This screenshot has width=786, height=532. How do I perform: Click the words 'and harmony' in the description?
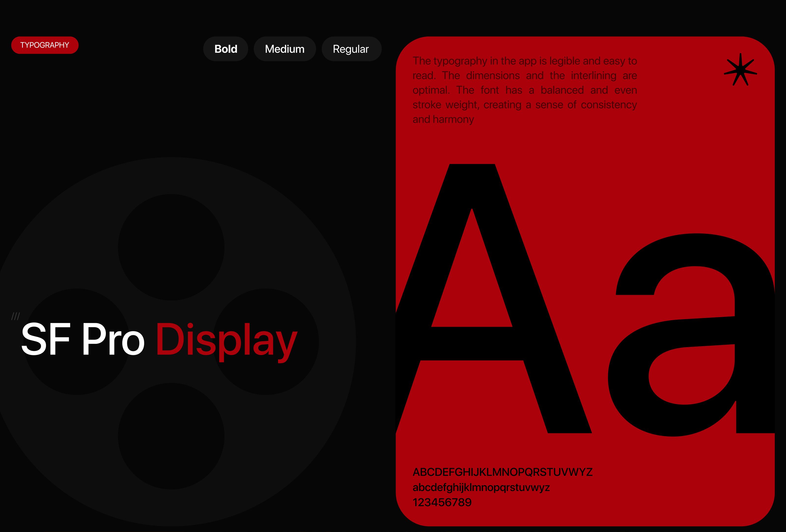click(x=443, y=119)
